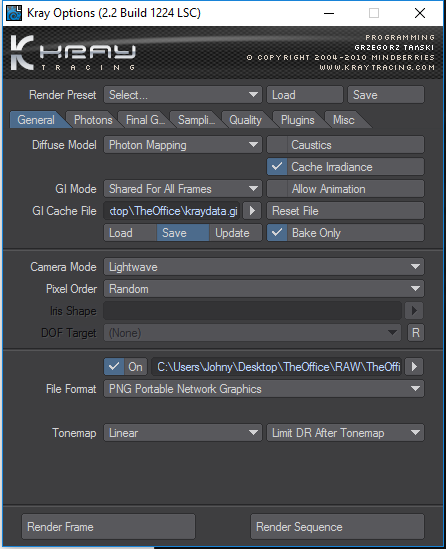The image size is (446, 549).
Task: Click Render Frame button
Action: [x=109, y=527]
